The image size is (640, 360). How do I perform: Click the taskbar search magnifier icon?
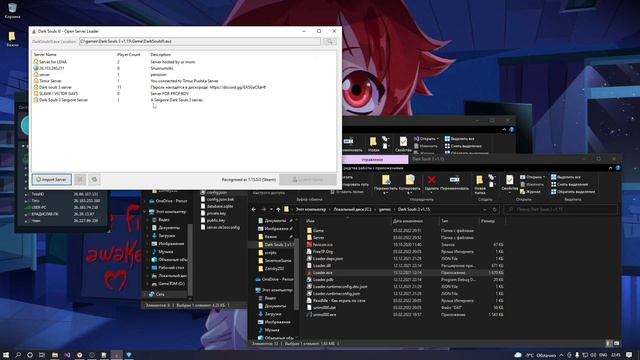coord(18,355)
